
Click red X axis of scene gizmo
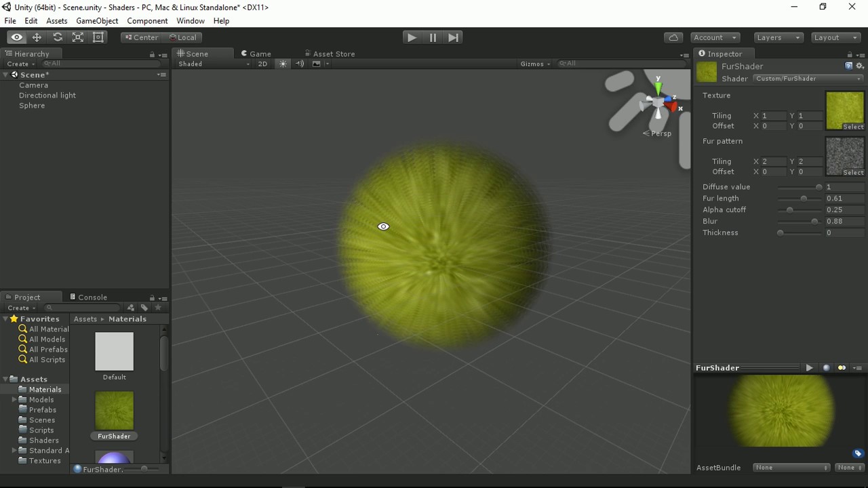point(672,106)
